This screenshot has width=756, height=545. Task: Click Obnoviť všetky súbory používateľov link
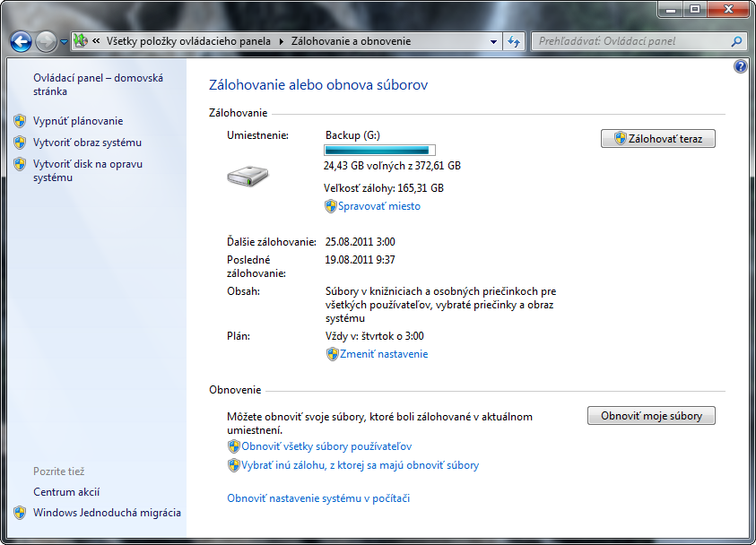pos(326,446)
